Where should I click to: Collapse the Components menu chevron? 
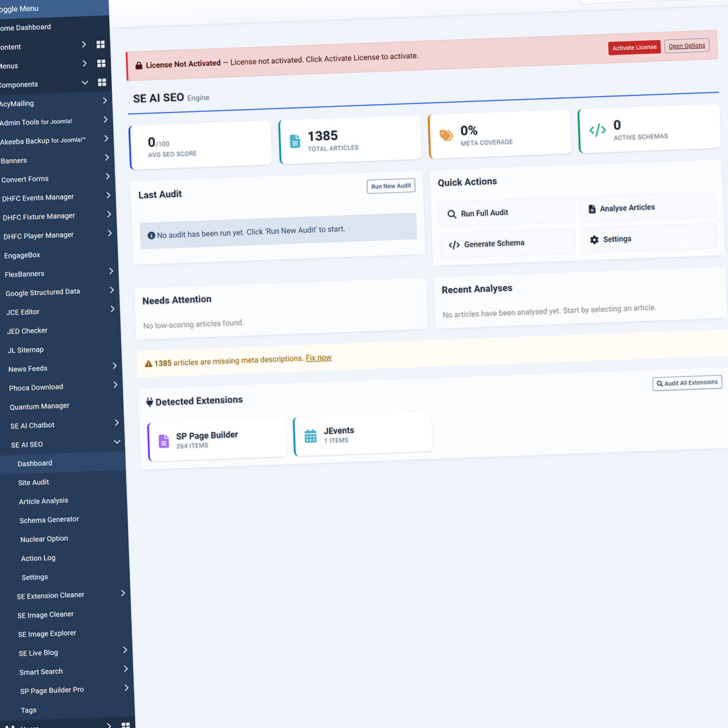pos(85,83)
